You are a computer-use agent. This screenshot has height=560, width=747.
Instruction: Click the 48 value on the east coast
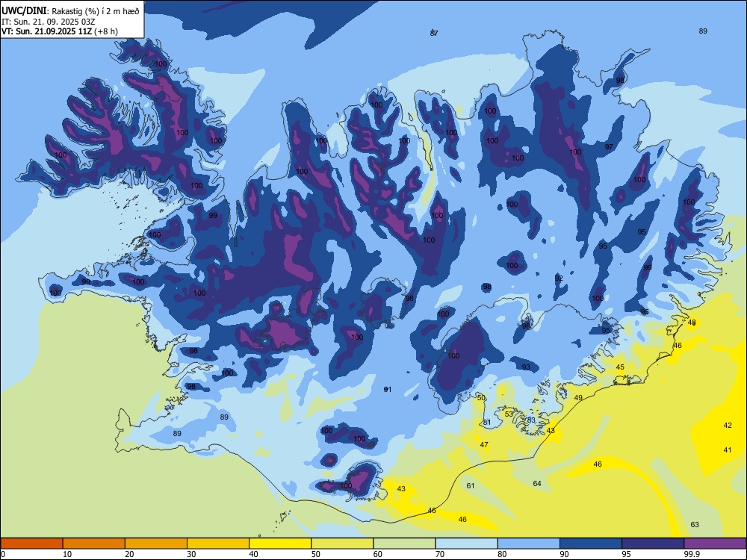click(x=692, y=323)
